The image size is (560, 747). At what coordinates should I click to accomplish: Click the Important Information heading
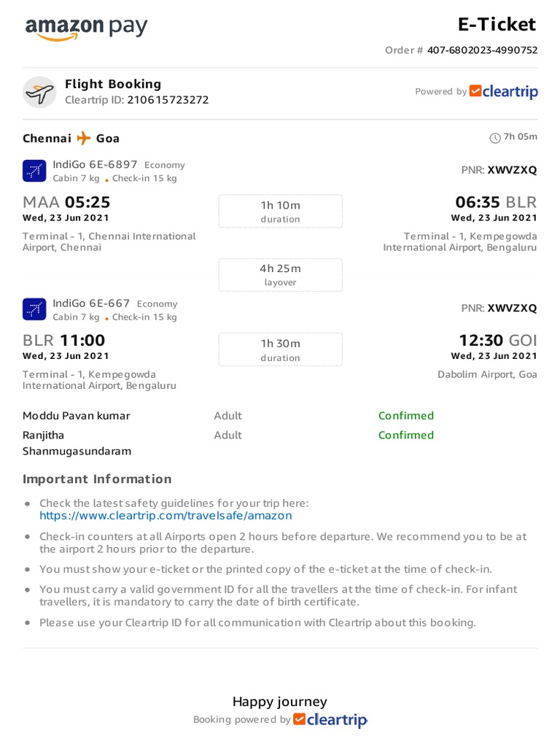[97, 479]
